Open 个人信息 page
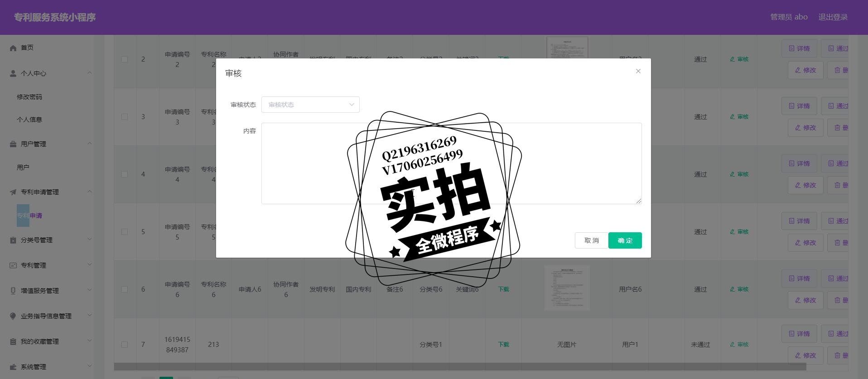Screen dimensions: 868x379 pos(29,120)
